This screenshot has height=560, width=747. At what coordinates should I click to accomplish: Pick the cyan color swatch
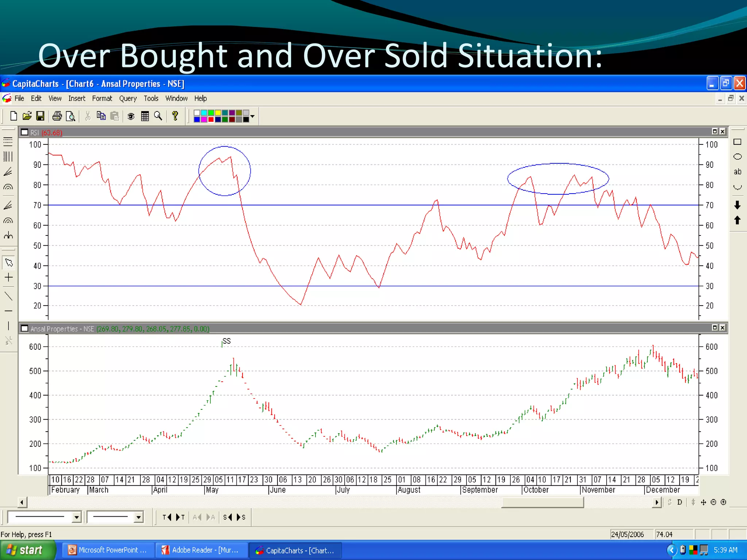pyautogui.click(x=204, y=113)
